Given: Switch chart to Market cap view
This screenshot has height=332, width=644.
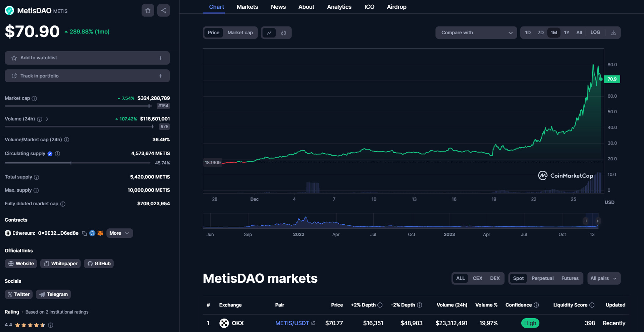Looking at the screenshot, I should coord(240,33).
